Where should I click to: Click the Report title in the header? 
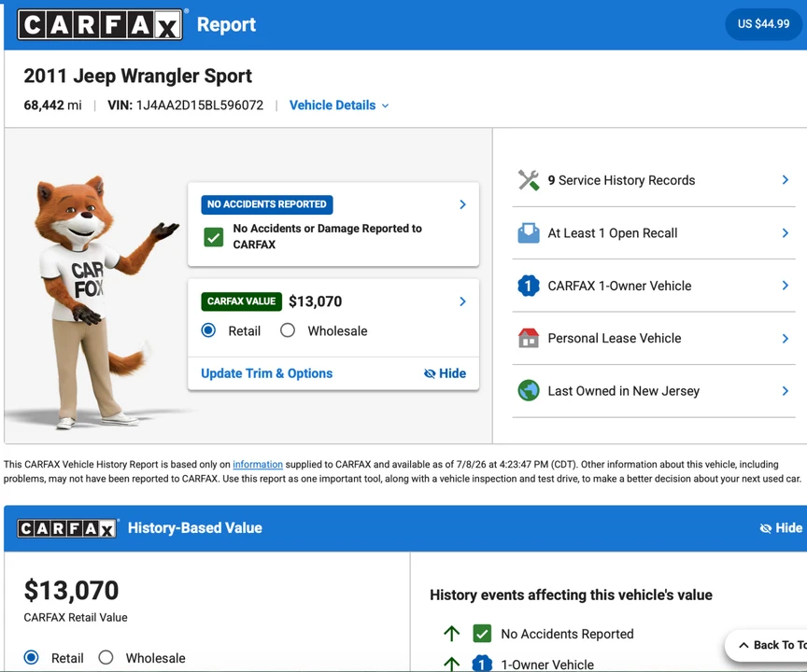click(x=226, y=24)
